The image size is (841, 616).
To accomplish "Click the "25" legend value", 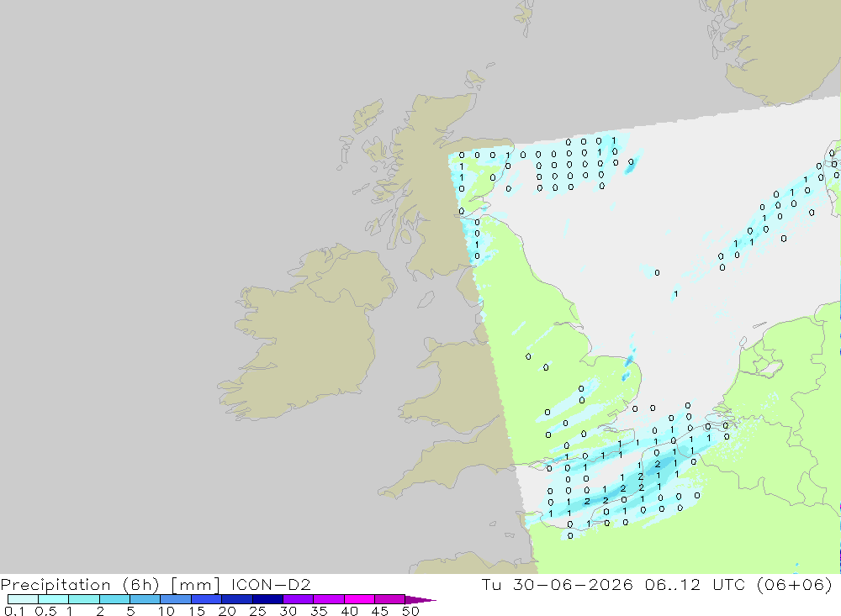I will (x=257, y=611).
